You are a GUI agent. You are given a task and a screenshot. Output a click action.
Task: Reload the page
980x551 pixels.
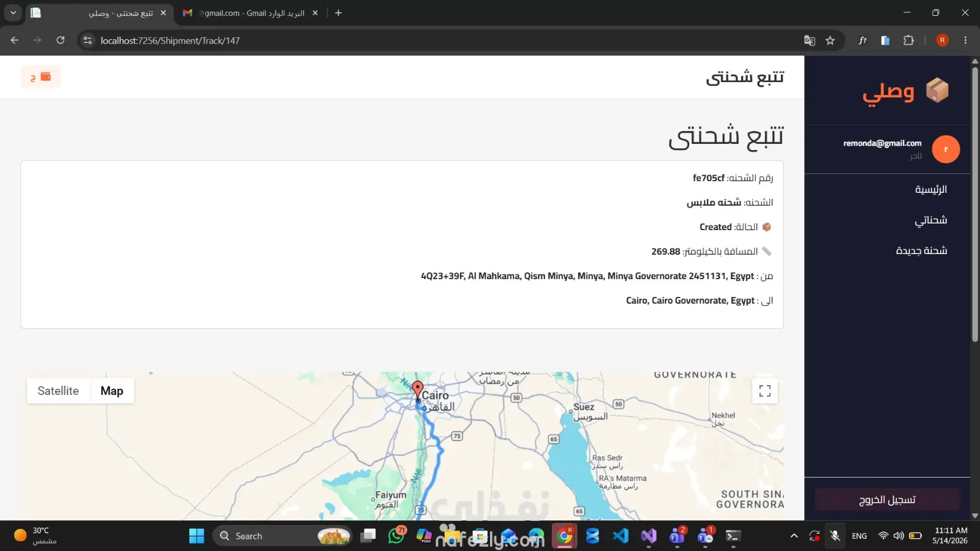click(x=60, y=40)
